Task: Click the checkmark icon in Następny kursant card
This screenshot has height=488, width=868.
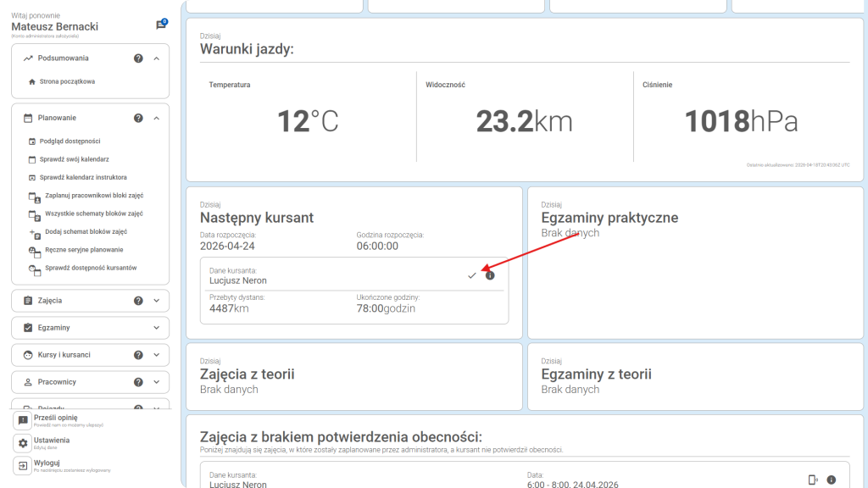Action: [472, 275]
